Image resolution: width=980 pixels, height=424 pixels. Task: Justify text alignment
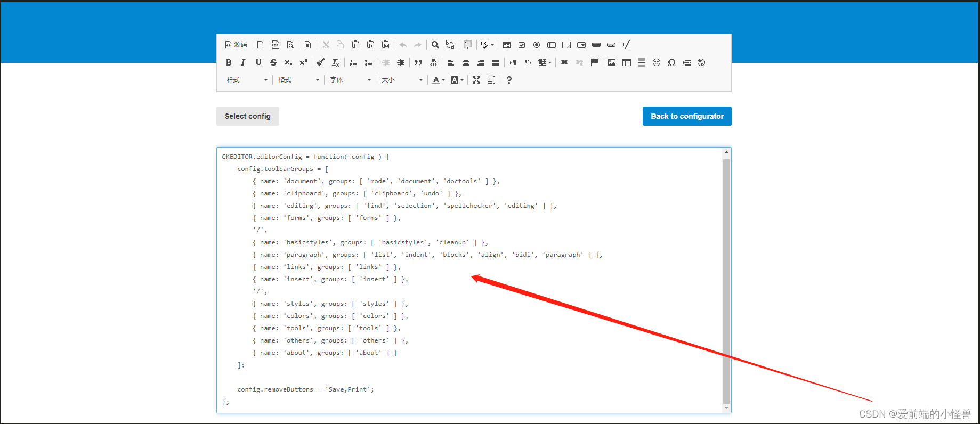496,62
